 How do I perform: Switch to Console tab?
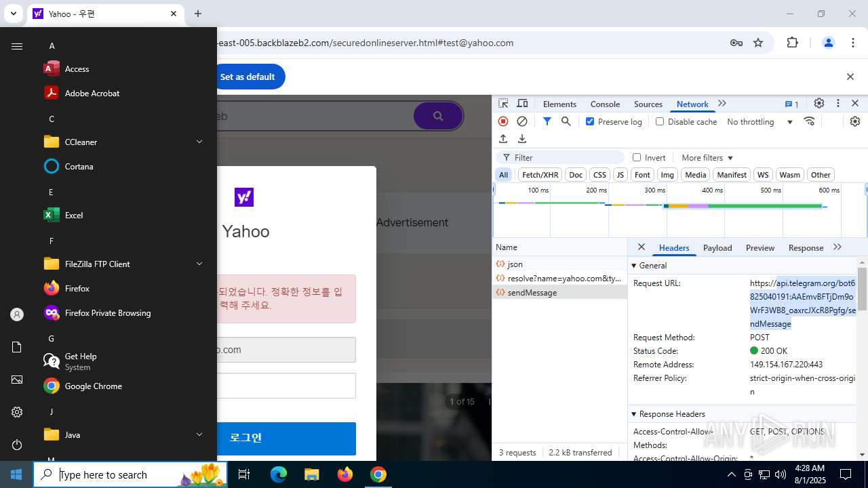605,104
